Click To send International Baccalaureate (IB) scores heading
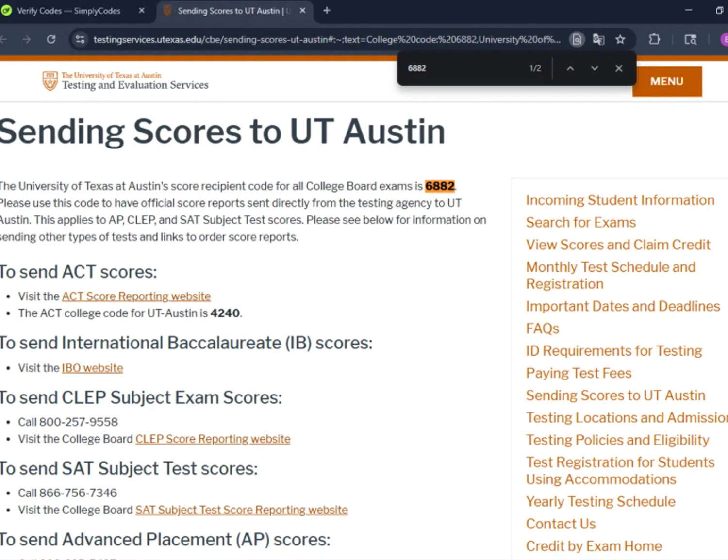The height and width of the screenshot is (560, 728). tap(186, 343)
